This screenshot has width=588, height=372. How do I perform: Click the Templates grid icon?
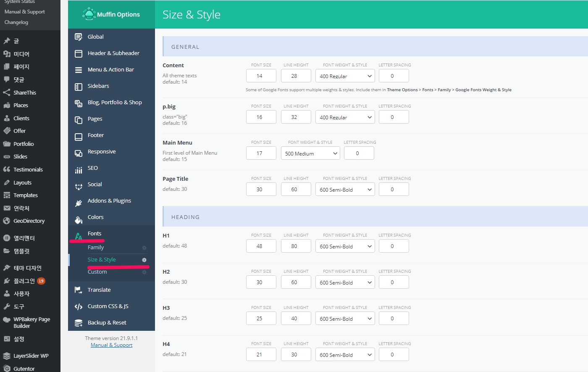point(7,195)
